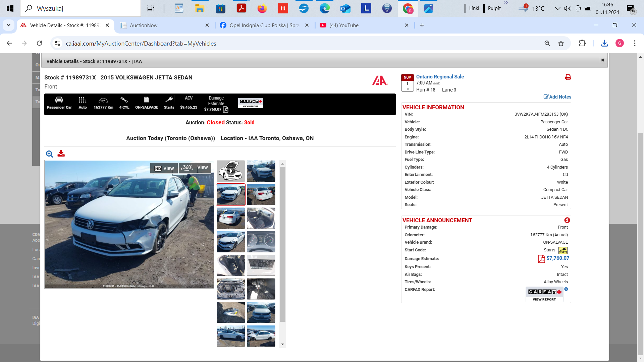Open the CARFAX view report badge in the black bar
The image size is (644, 362).
click(251, 103)
